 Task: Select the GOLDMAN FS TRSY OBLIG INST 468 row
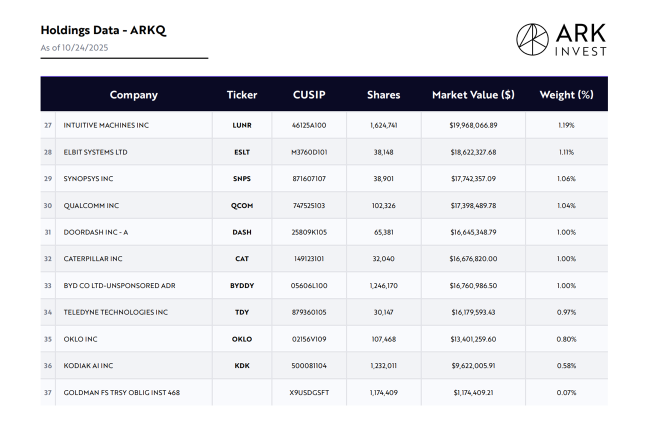(122, 392)
